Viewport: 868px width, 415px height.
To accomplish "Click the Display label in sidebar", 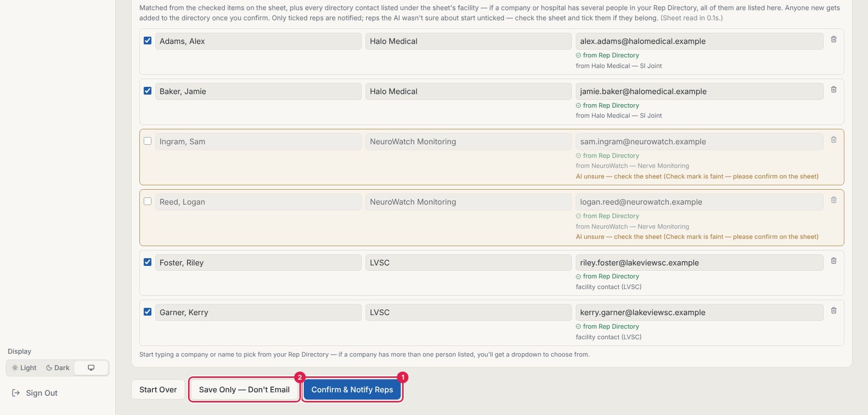I will click(x=19, y=351).
